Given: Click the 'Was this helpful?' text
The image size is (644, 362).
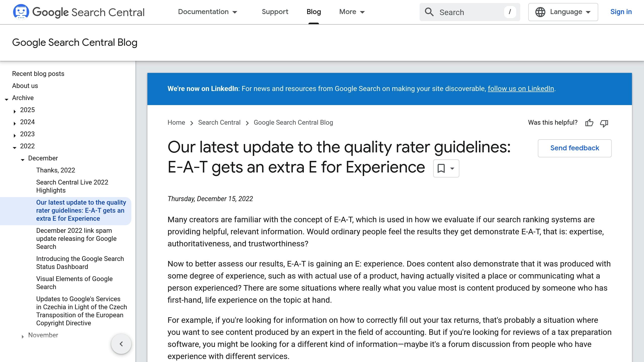Looking at the screenshot, I should pyautogui.click(x=553, y=122).
